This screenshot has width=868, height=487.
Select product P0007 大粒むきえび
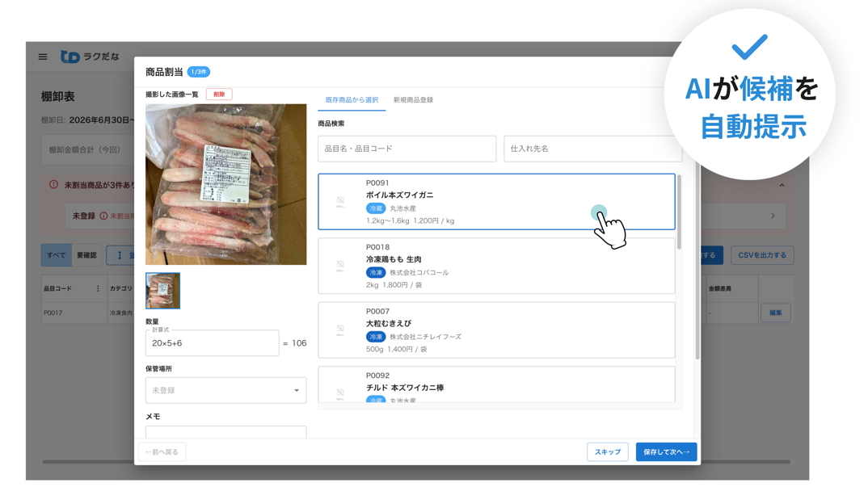(x=496, y=330)
